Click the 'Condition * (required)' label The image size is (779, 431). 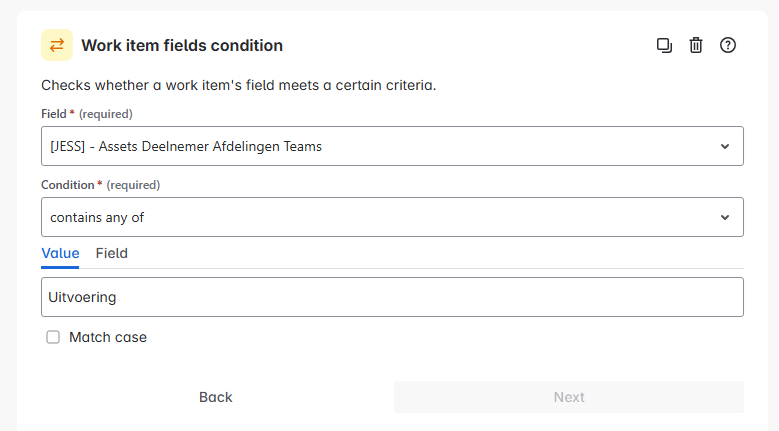pos(100,185)
